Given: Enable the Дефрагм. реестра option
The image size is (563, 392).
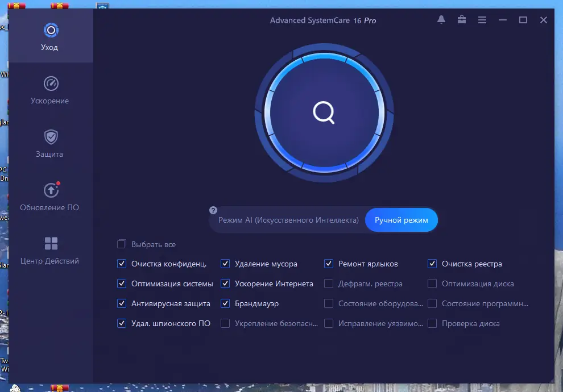Looking at the screenshot, I should click(x=328, y=283).
